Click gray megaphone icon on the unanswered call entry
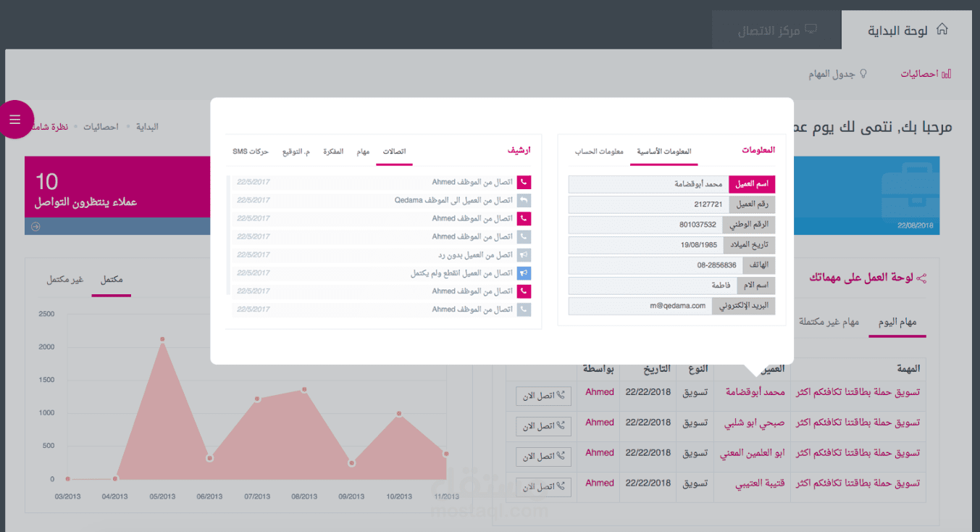Screen dimensions: 980x532 tap(524, 254)
